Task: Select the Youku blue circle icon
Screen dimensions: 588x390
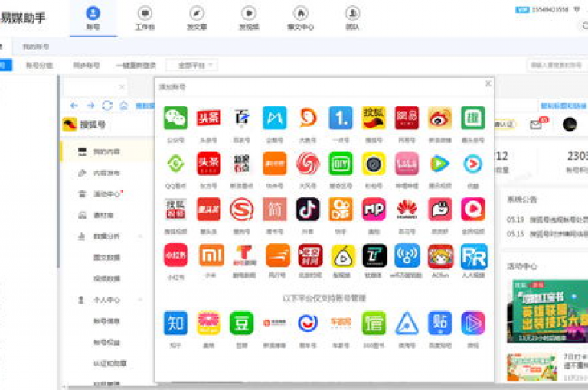Action: pos(472,164)
